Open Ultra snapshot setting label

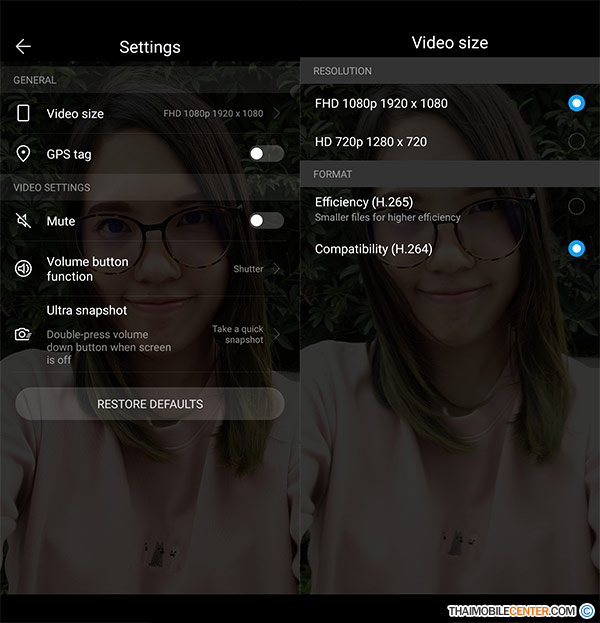tap(87, 310)
